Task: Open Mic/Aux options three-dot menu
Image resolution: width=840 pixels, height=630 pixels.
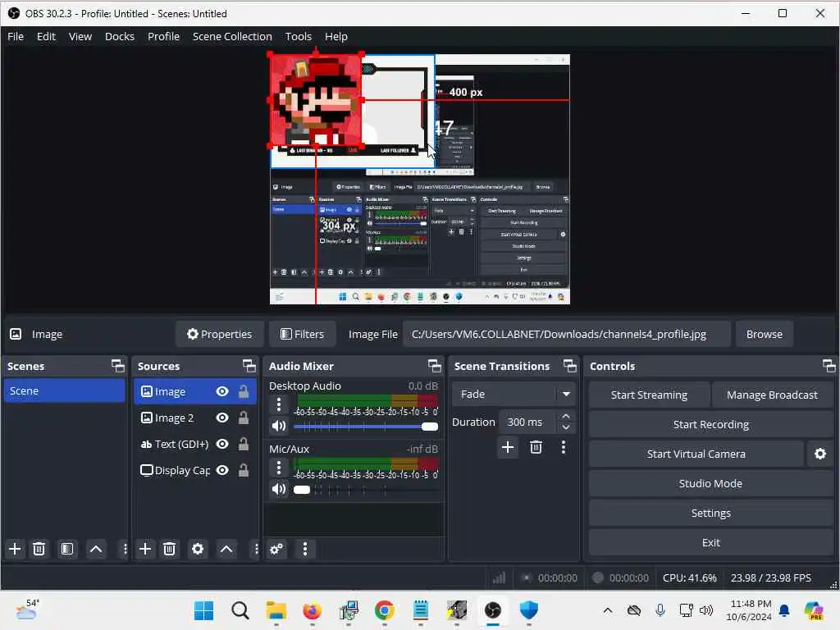Action: coord(279,468)
